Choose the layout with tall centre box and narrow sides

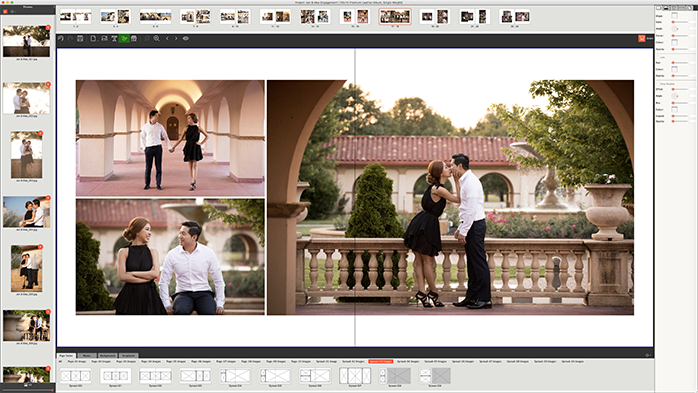coord(355,376)
